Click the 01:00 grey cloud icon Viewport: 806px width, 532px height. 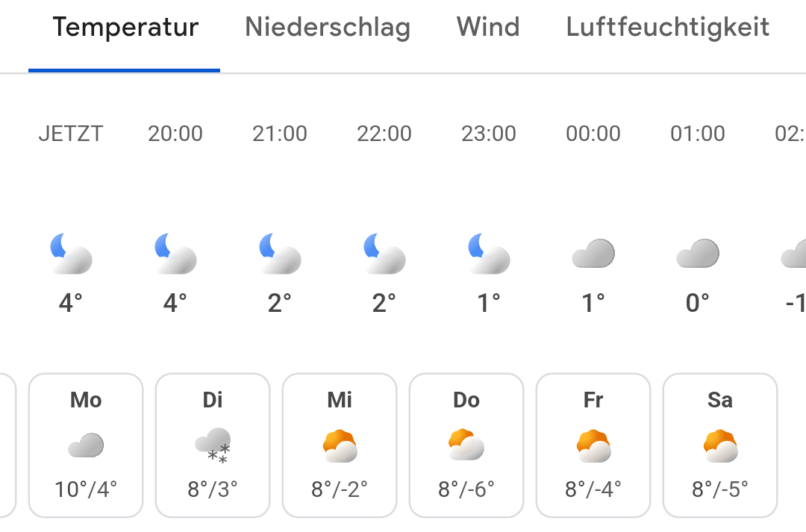(x=698, y=254)
